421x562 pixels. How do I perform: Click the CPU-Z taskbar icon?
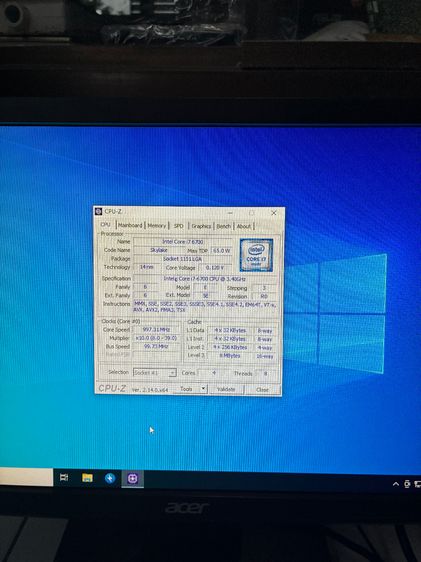[x=133, y=479]
